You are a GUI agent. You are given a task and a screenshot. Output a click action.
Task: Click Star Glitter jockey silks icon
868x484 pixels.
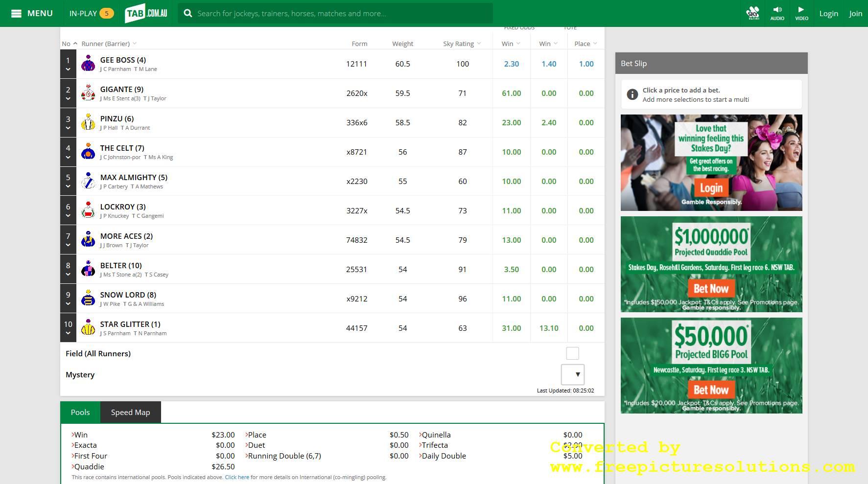point(88,328)
